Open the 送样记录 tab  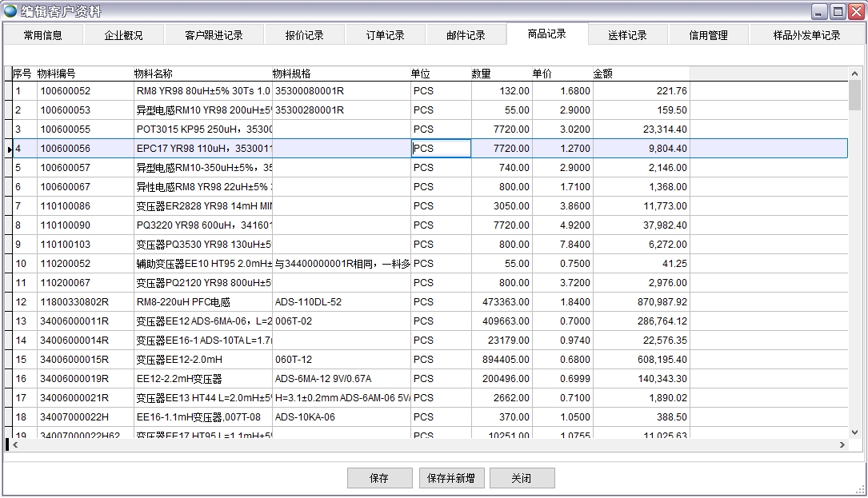coord(627,35)
